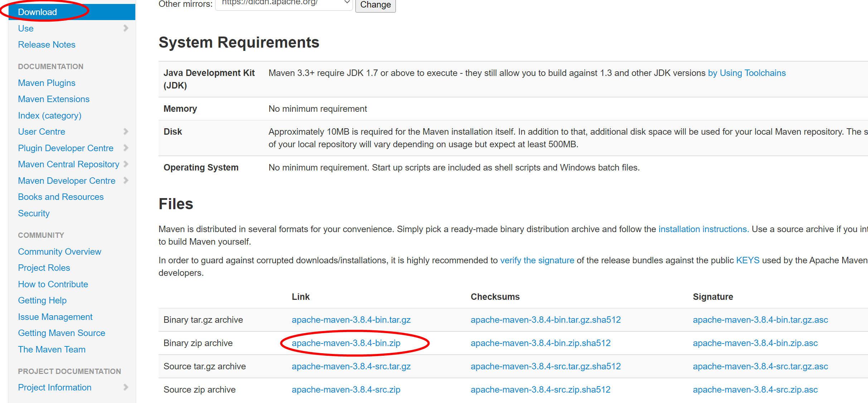Download apache-maven-3.8.4-bin.zip file

coord(346,343)
